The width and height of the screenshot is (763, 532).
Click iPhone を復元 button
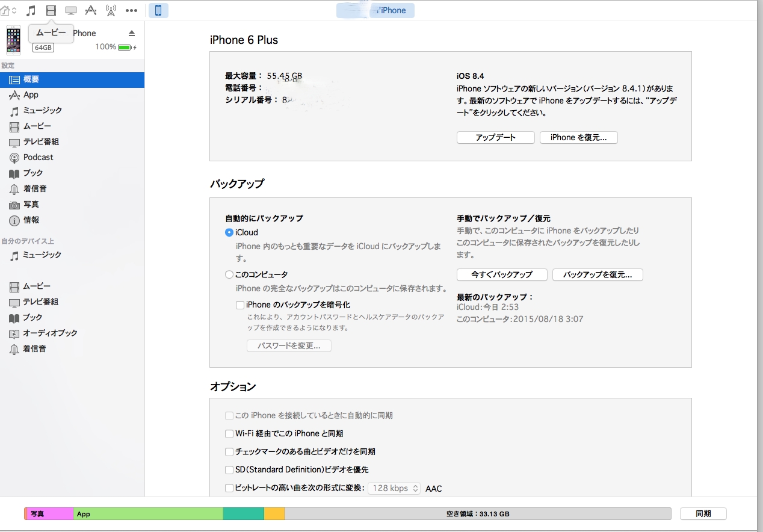tap(579, 137)
